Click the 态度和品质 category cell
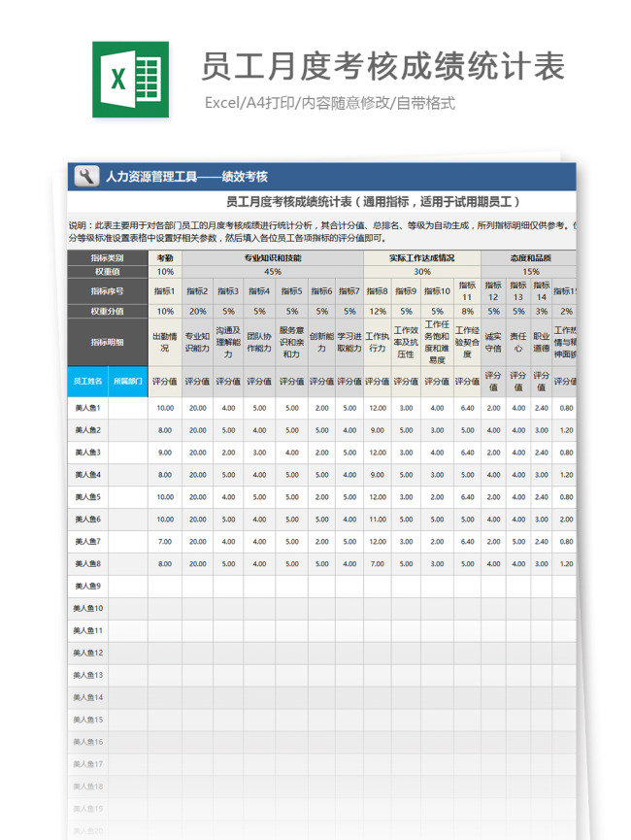 [529, 257]
